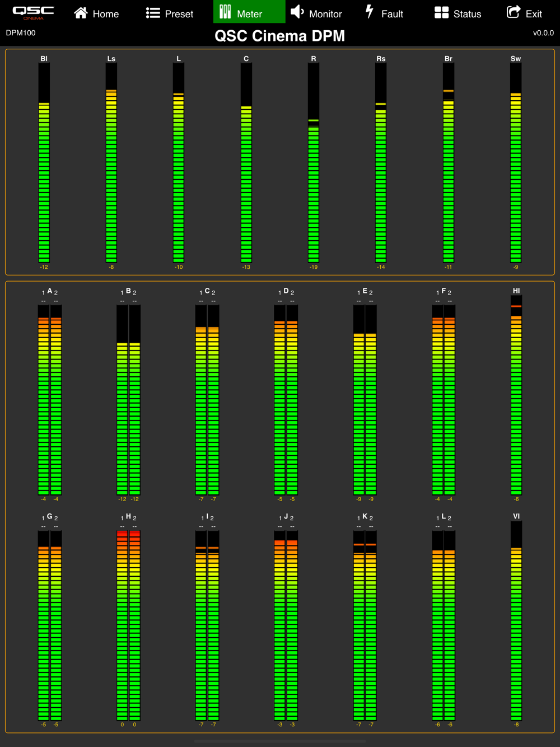Click amplifier L channel 2 meter

click(450, 625)
